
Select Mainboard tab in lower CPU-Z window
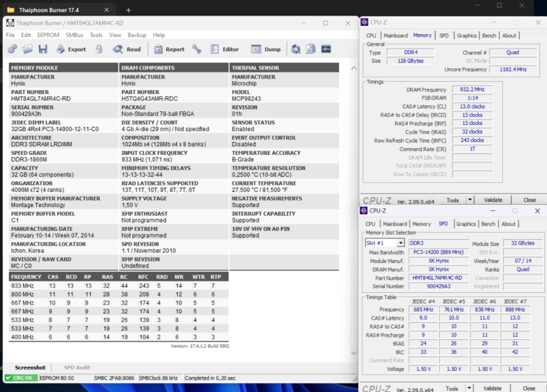click(x=395, y=224)
